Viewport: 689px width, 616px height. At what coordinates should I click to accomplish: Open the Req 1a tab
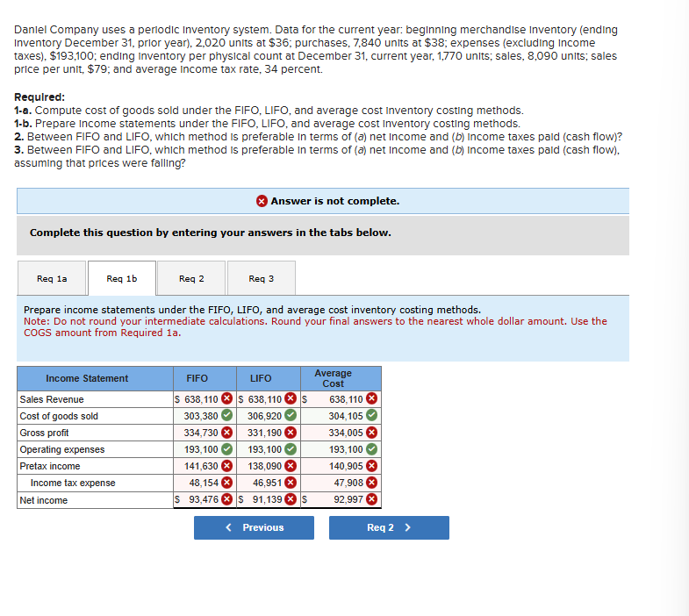point(52,278)
